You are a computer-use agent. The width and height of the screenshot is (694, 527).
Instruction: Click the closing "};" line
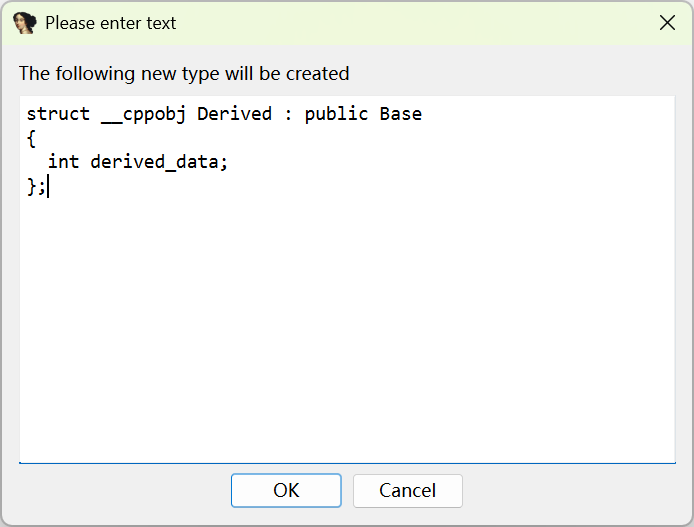pyautogui.click(x=36, y=186)
